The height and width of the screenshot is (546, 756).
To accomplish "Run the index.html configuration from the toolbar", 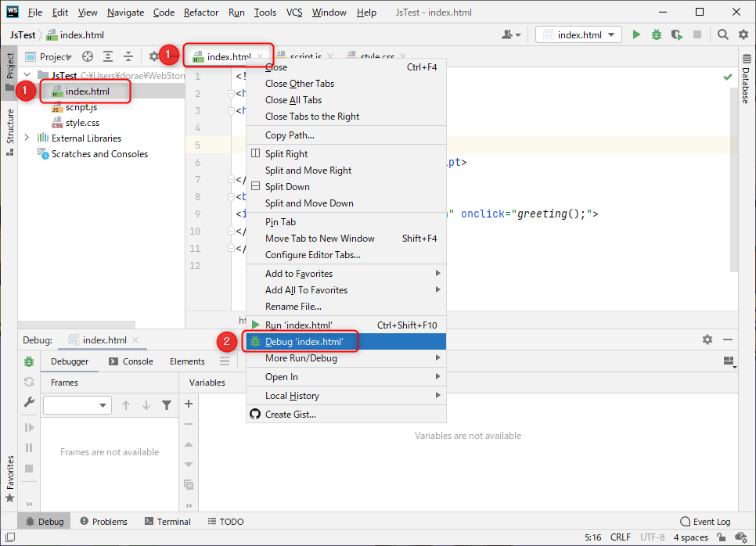I will [636, 34].
